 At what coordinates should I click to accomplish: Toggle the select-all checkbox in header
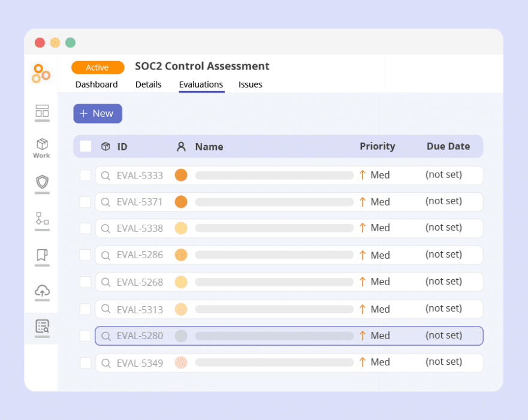pyautogui.click(x=86, y=146)
